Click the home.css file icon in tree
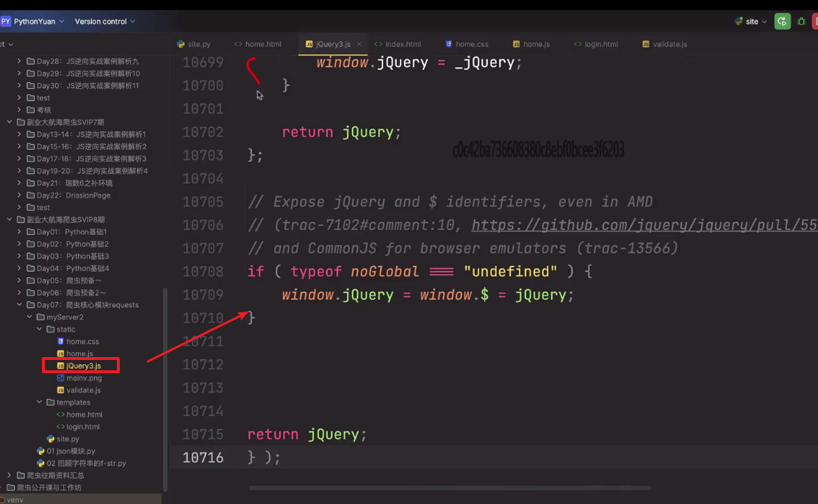Screen dimensions: 818x504 [60, 341]
